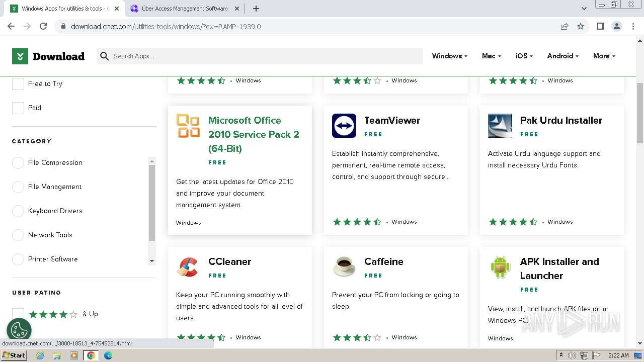Enable the 4 stars & Up rating filter
This screenshot has width=644, height=362.
coord(18,314)
